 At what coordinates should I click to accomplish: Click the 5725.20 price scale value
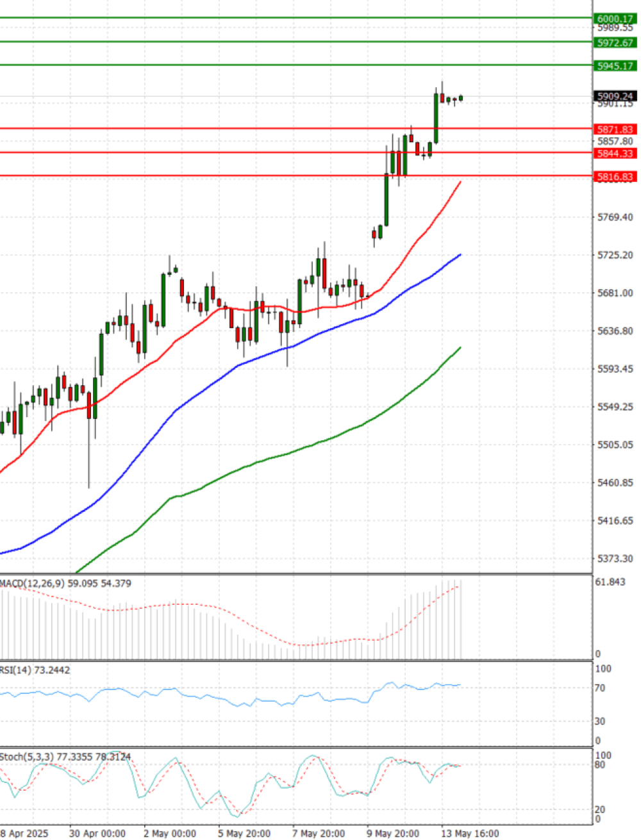click(615, 255)
